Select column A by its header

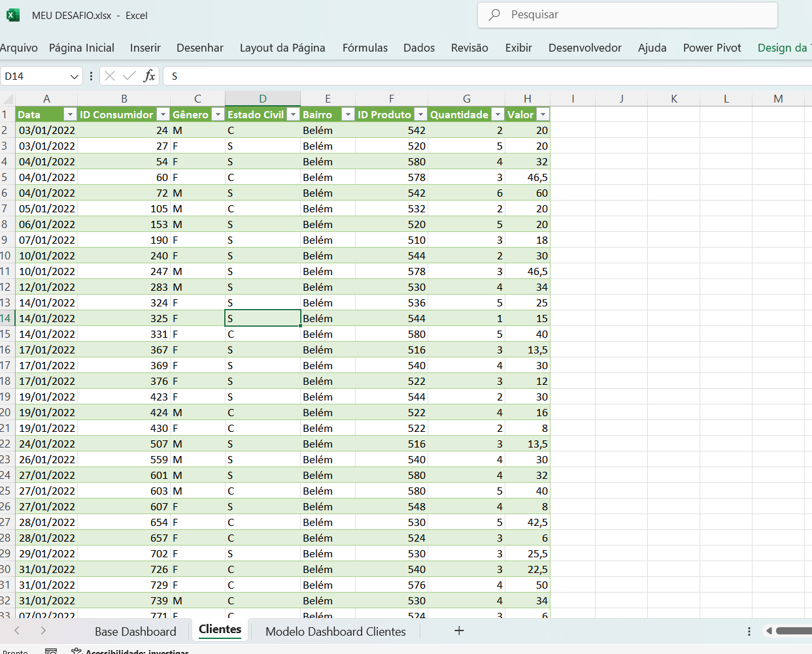[x=46, y=99]
